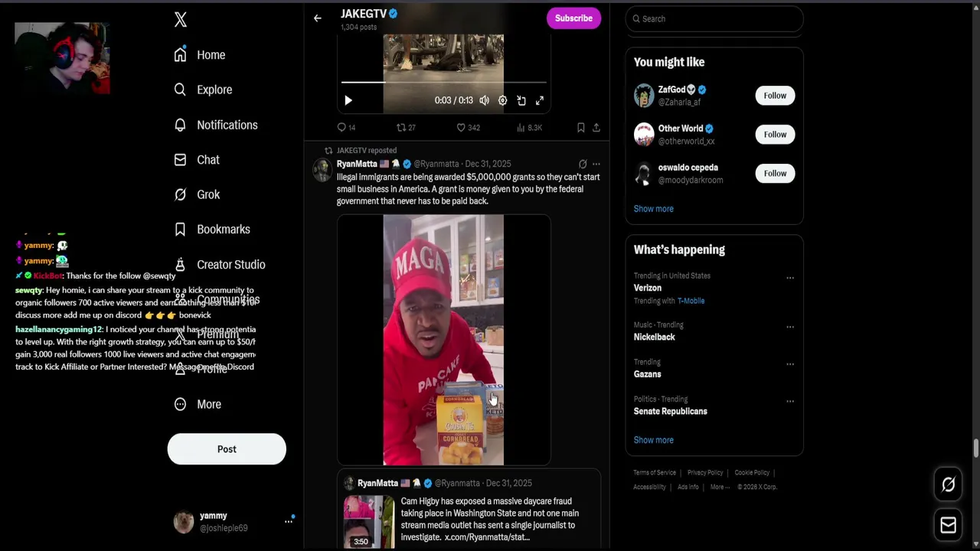Click Grok explain icon on RyanMatta post
The image size is (980, 551).
tap(583, 164)
